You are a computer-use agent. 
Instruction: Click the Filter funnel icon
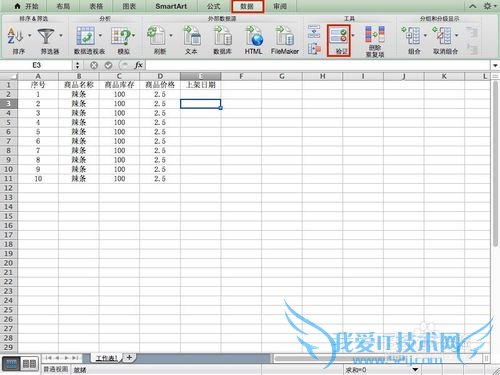tap(46, 36)
